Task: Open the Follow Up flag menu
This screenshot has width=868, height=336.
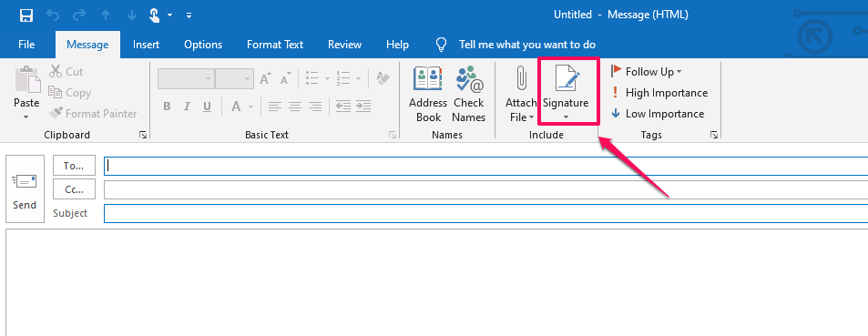Action: pyautogui.click(x=646, y=71)
